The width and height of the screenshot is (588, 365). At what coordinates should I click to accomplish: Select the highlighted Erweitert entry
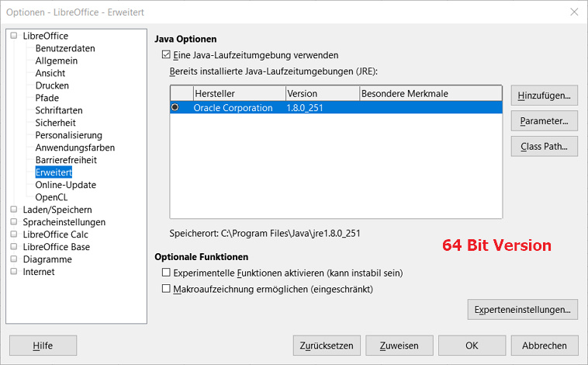pos(54,172)
